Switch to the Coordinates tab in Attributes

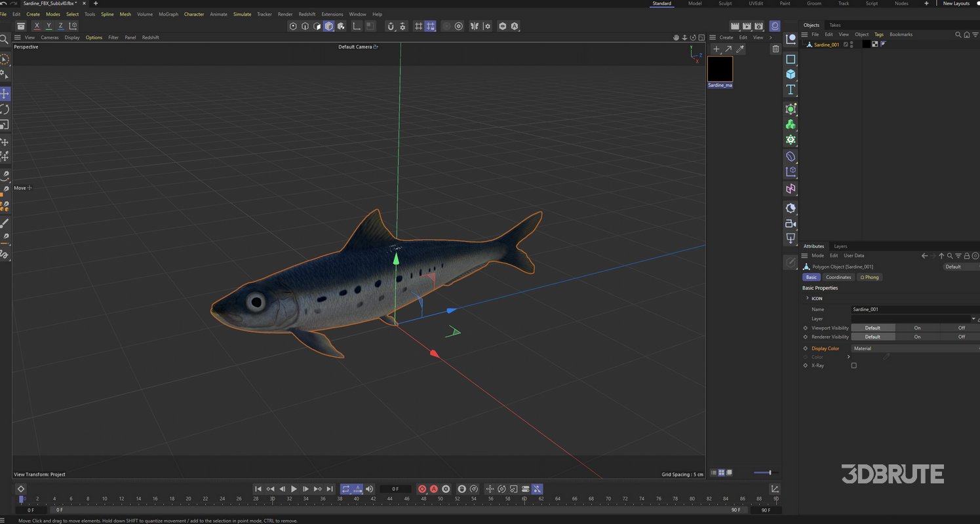(838, 277)
